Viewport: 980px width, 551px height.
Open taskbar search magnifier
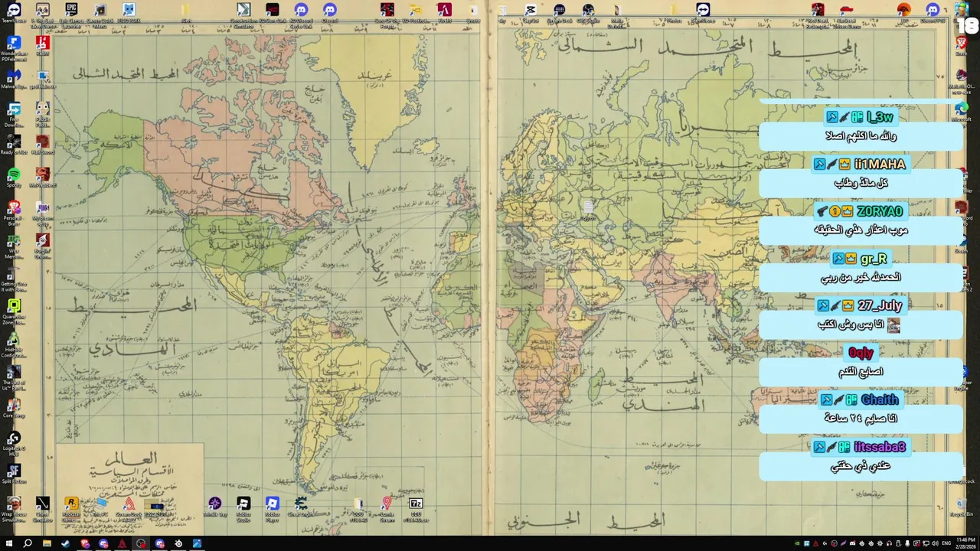28,543
